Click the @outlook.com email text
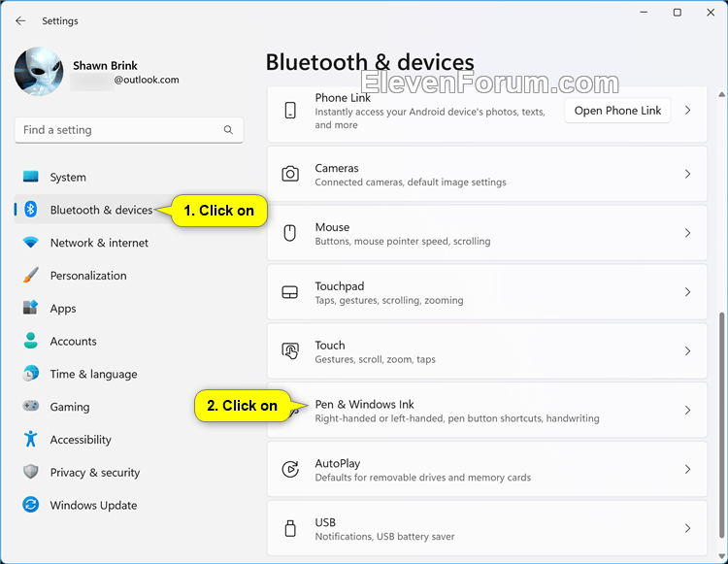Screen dimensions: 728x564 [x=147, y=80]
